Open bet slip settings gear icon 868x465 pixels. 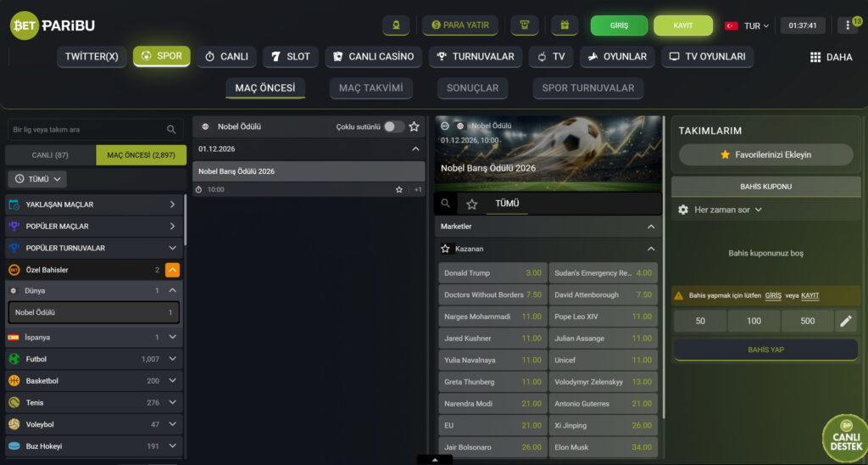pos(683,210)
